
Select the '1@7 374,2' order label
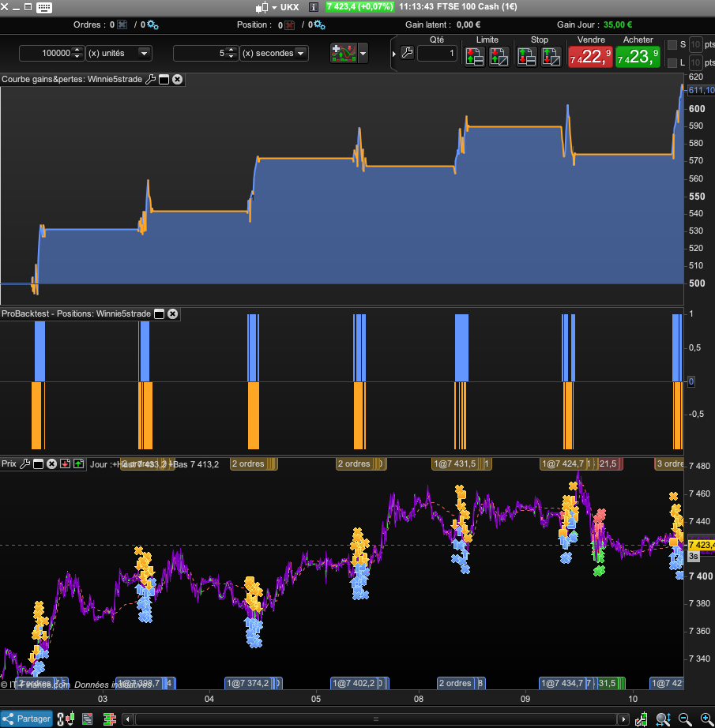pos(247,684)
